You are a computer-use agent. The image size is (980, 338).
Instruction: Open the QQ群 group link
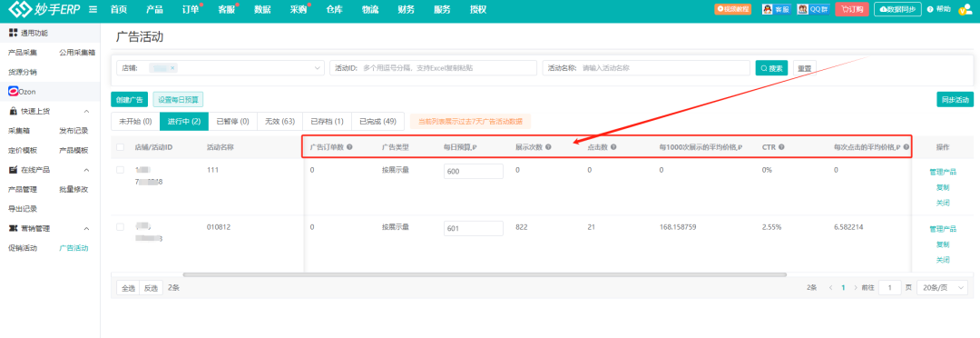(813, 9)
